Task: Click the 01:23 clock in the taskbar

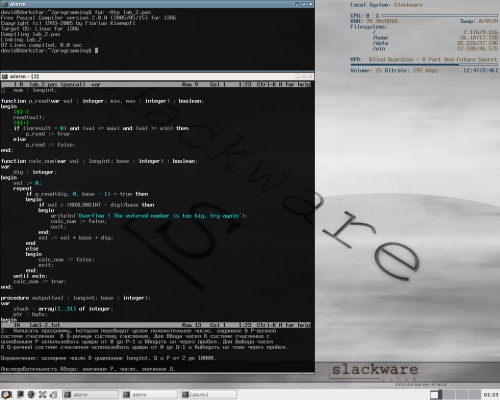Action: click(491, 395)
